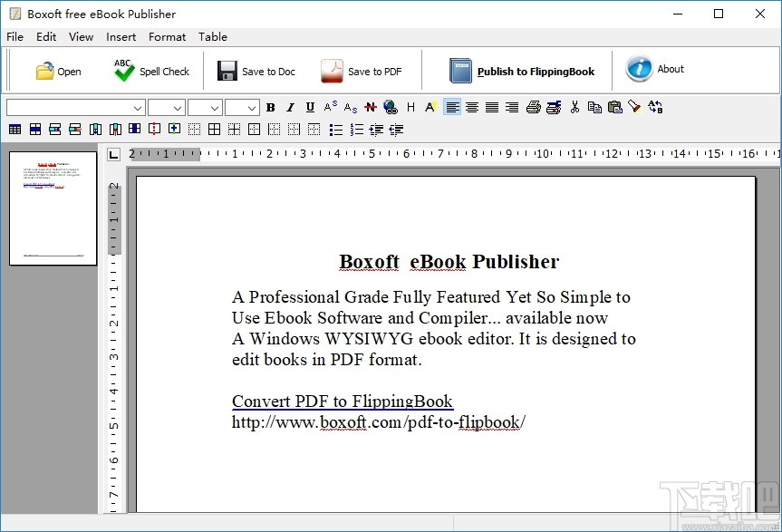Toggle the bulleted list formatting
782x532 pixels.
[x=334, y=129]
